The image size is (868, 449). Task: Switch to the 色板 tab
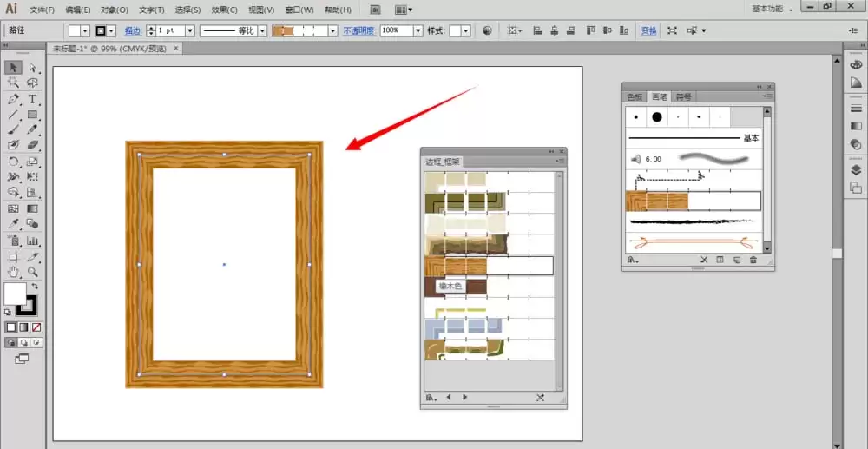(x=635, y=97)
